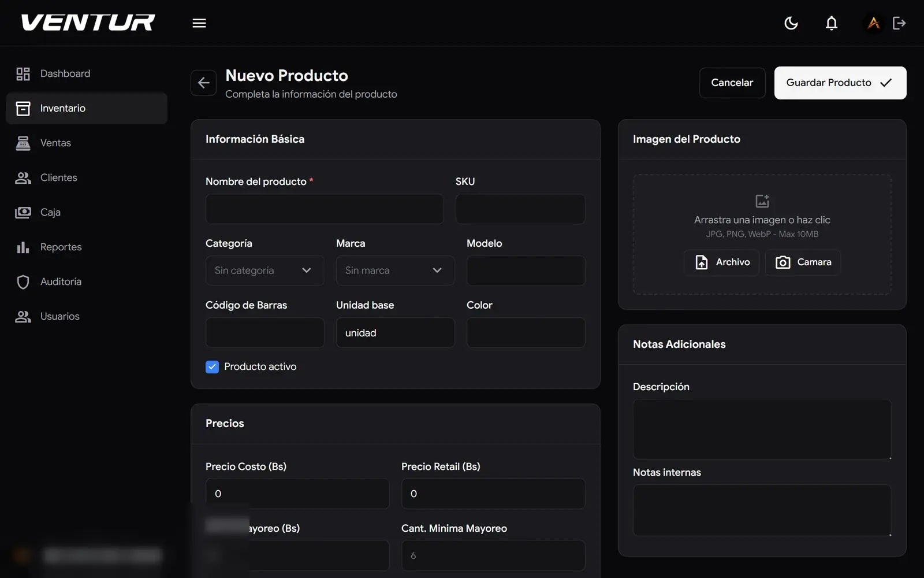The image size is (924, 578).
Task: Click 'Arrastra una imagen o haz clic' text
Action: (762, 220)
